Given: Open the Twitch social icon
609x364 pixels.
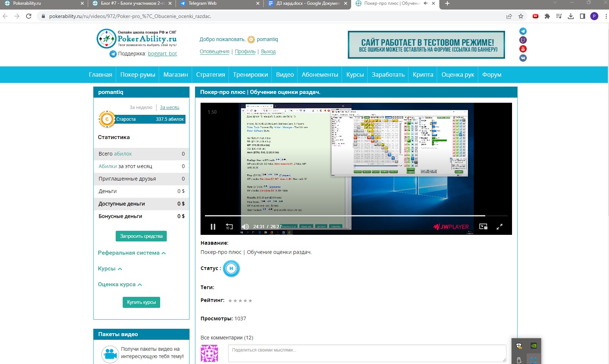Looking at the screenshot, I should [x=523, y=40].
